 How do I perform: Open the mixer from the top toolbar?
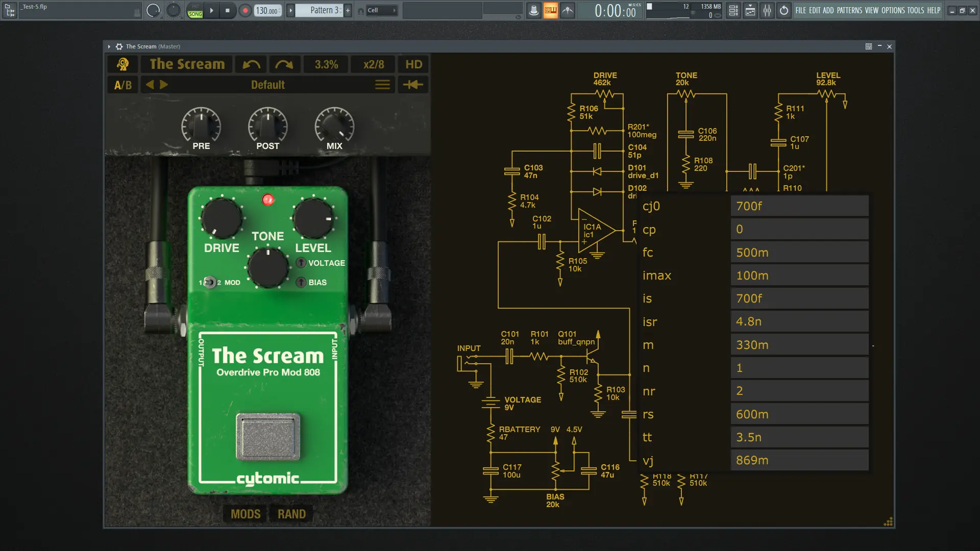[767, 10]
